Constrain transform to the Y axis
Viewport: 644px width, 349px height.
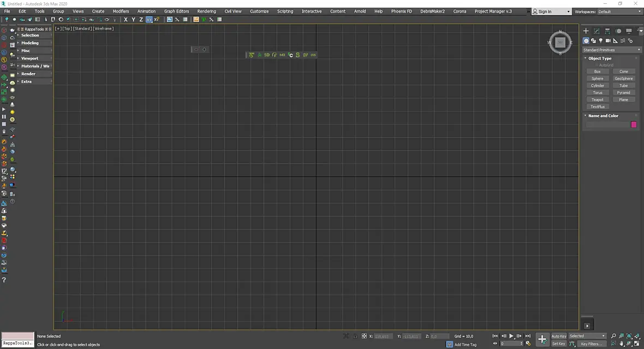(x=134, y=19)
